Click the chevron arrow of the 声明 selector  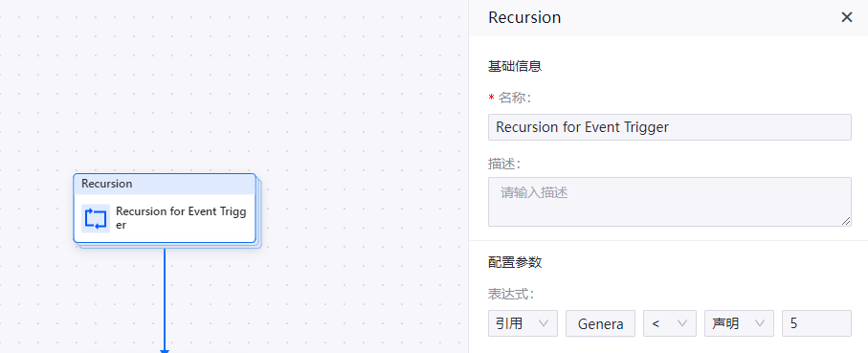[x=760, y=323]
